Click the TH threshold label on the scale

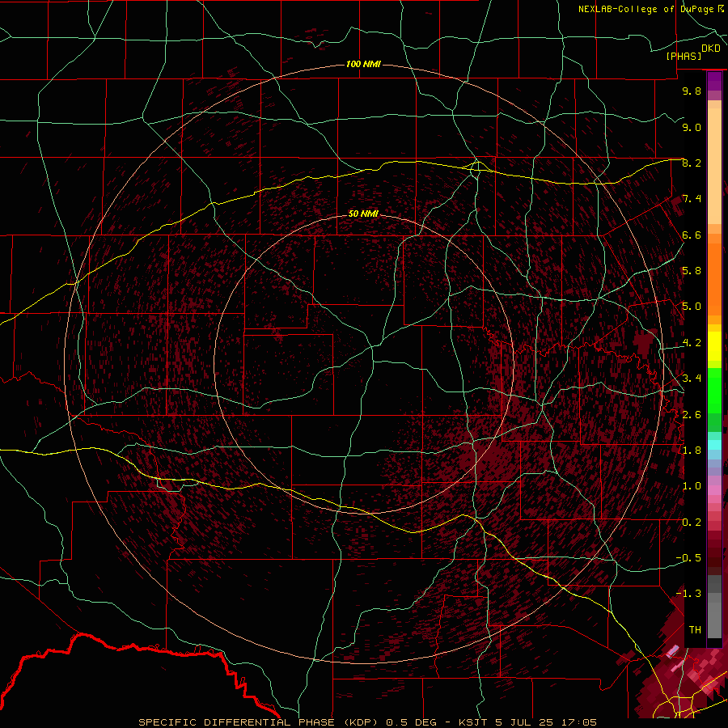point(695,630)
